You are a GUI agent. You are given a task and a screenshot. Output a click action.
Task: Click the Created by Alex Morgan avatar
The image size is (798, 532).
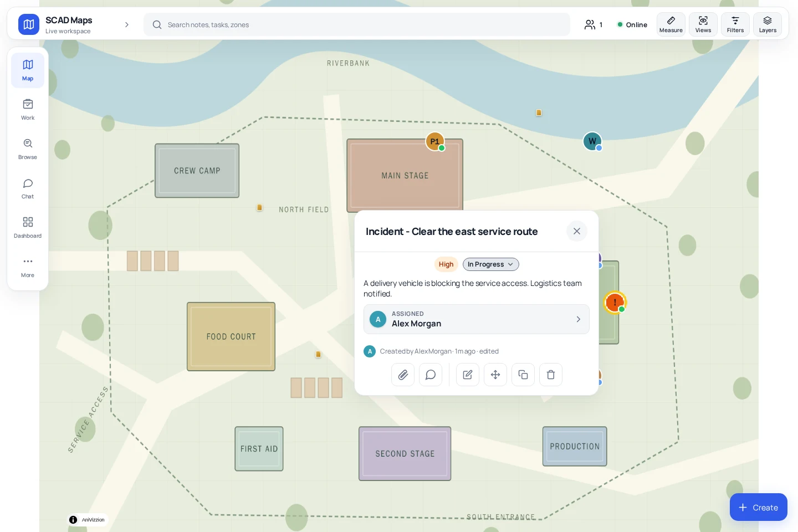coord(370,351)
